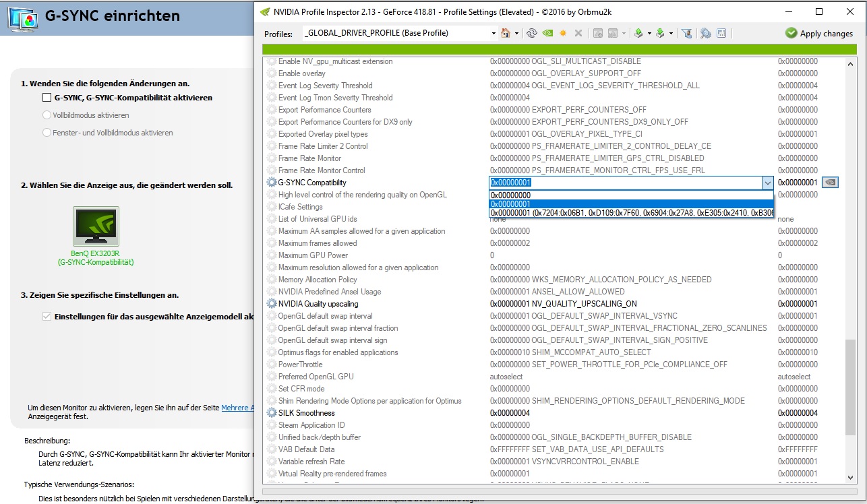Select the Frame Rate Limiter 2 Control row
Viewport: 867px width, 504px height.
[x=553, y=146]
